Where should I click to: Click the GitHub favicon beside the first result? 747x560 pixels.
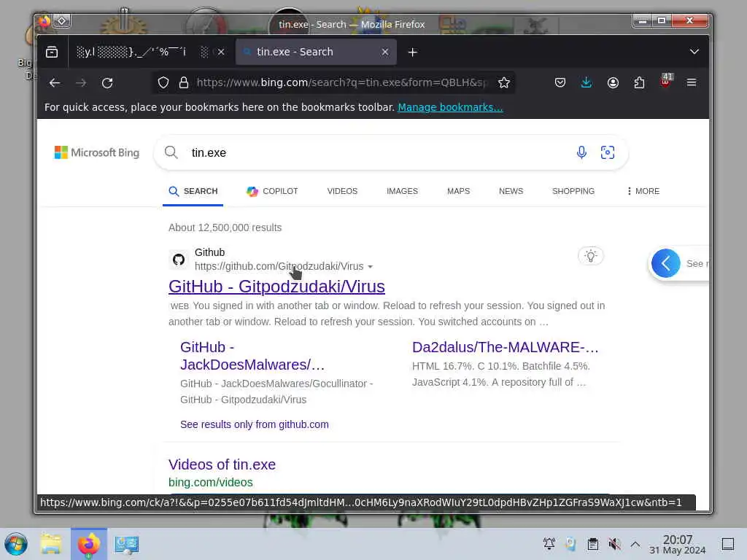pos(179,260)
